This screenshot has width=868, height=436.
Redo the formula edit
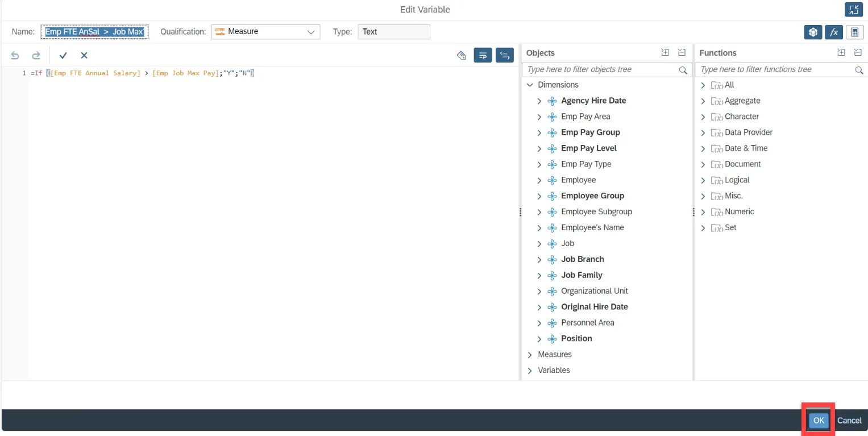pos(36,55)
